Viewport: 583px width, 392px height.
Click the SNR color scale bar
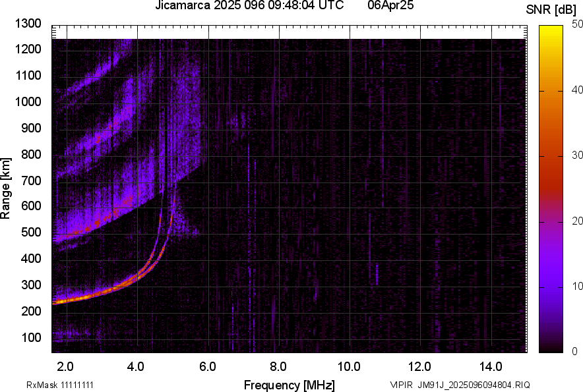point(551,189)
